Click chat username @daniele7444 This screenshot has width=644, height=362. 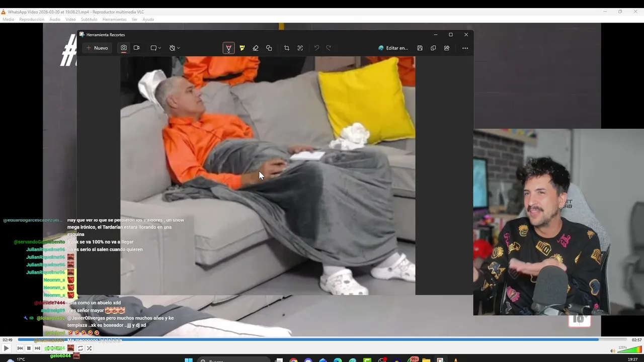[49, 303]
